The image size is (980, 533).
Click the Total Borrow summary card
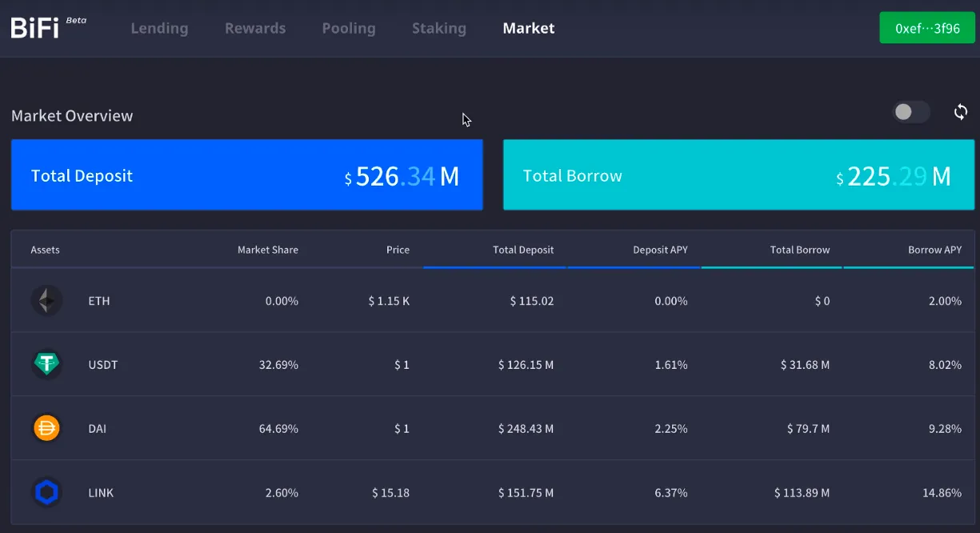[738, 175]
